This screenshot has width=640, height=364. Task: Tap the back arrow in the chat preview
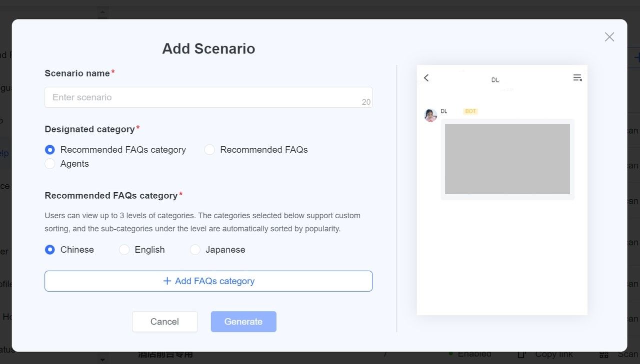coord(426,78)
